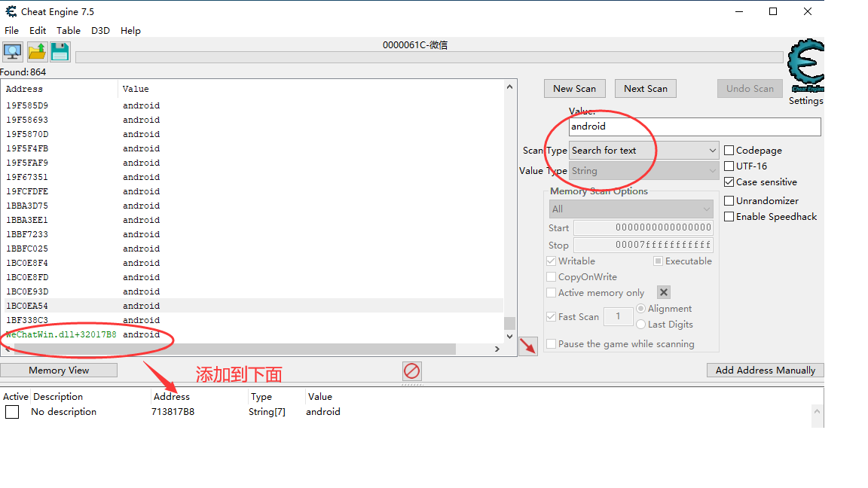Click the open file folder icon
This screenshot has width=868, height=488.
click(x=36, y=52)
